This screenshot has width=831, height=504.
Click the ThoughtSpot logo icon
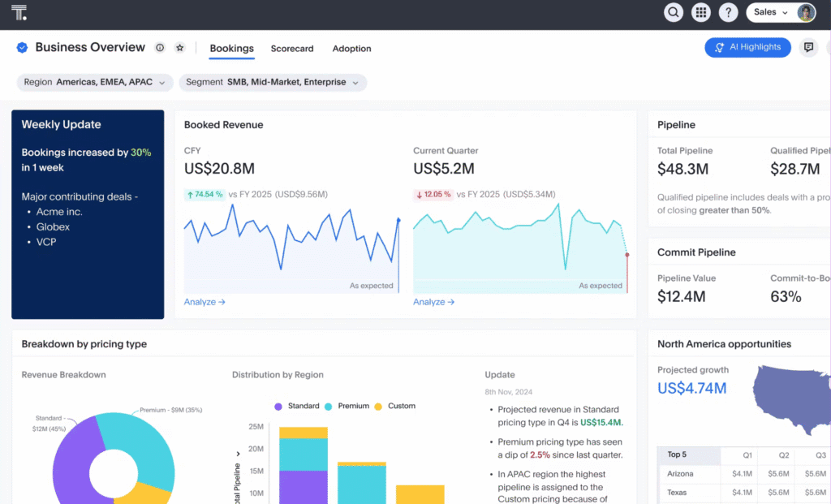click(19, 12)
